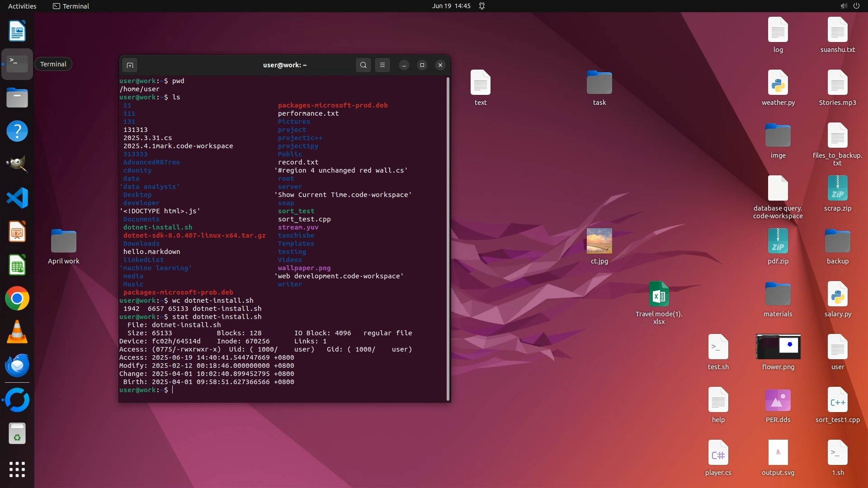This screenshot has width=868, height=488.
Task: Open the Trash in the dock
Action: (17, 434)
